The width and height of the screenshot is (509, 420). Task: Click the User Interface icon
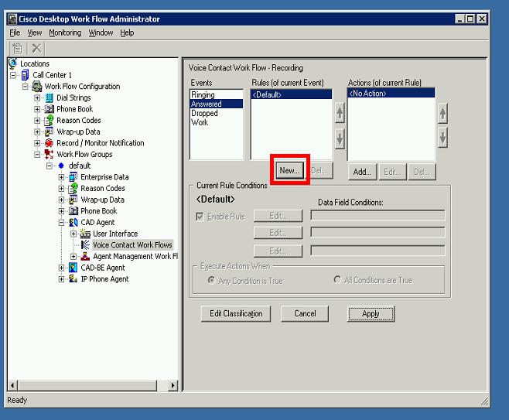click(85, 234)
